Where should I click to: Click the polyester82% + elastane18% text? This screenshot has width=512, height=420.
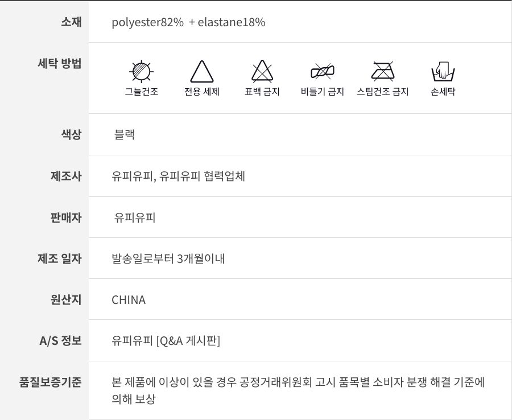pyautogui.click(x=188, y=22)
